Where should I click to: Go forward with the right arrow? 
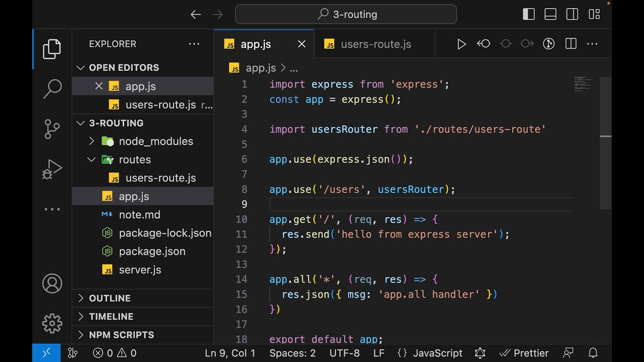217,15
